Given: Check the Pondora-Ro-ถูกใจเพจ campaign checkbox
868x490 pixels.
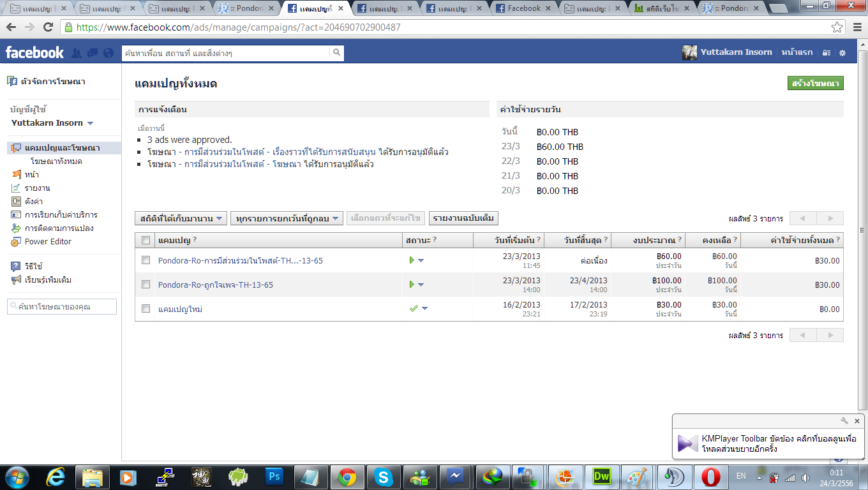Looking at the screenshot, I should coord(146,285).
